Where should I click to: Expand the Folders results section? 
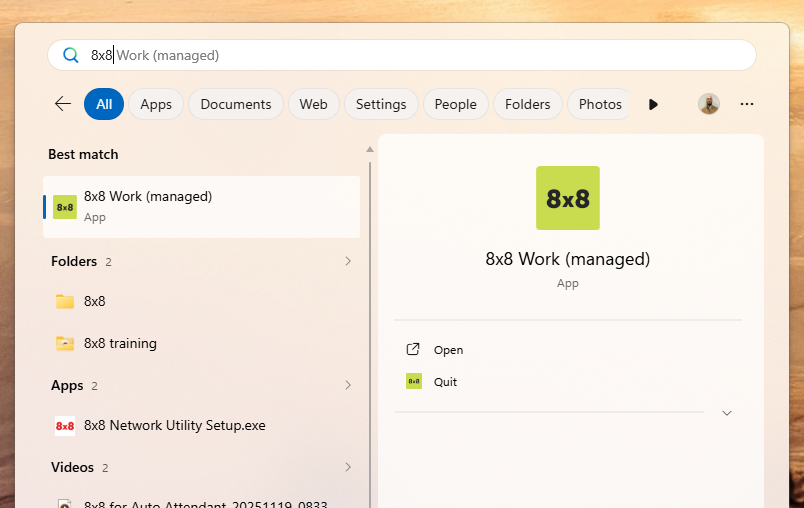click(x=348, y=261)
